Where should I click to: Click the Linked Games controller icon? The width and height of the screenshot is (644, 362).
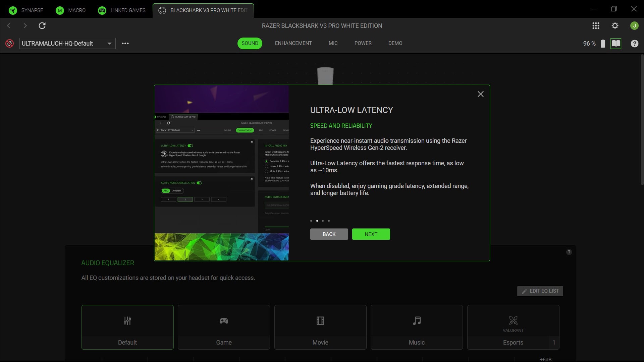[102, 10]
